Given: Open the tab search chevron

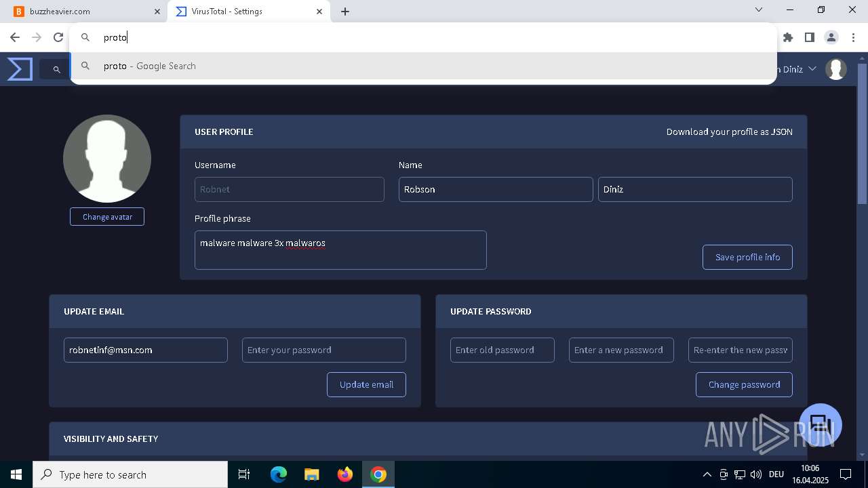Looking at the screenshot, I should point(759,10).
